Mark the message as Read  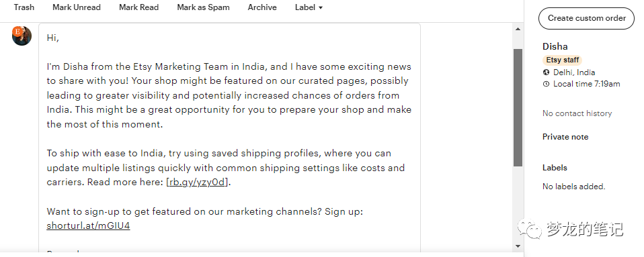[139, 7]
